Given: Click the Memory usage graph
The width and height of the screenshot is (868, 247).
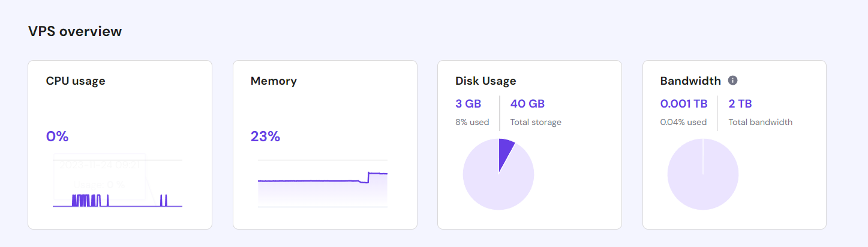Looking at the screenshot, I should click(x=323, y=186).
